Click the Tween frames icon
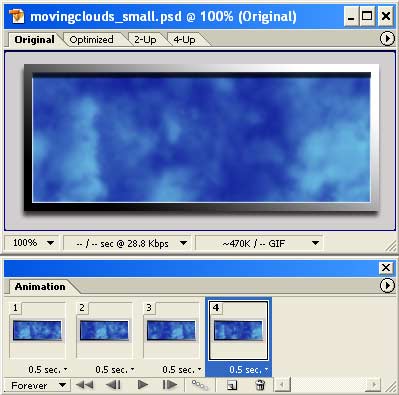Viewport: 399px width, 395px height. point(200,385)
